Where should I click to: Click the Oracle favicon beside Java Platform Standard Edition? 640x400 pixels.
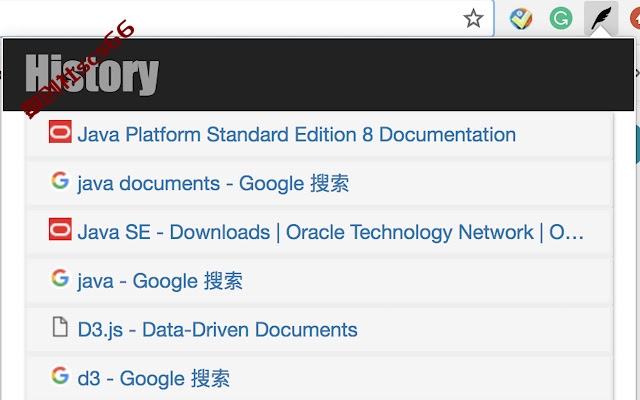pos(60,131)
